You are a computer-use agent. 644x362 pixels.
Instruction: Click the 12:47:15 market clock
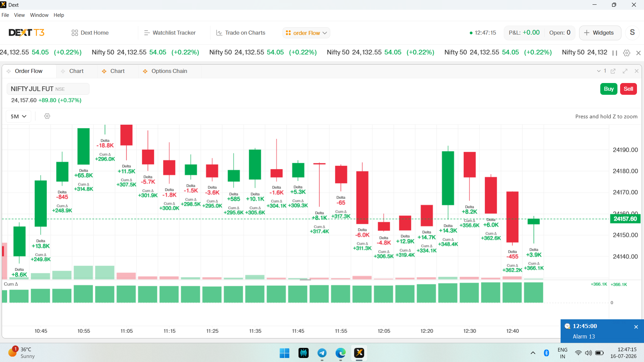click(483, 33)
